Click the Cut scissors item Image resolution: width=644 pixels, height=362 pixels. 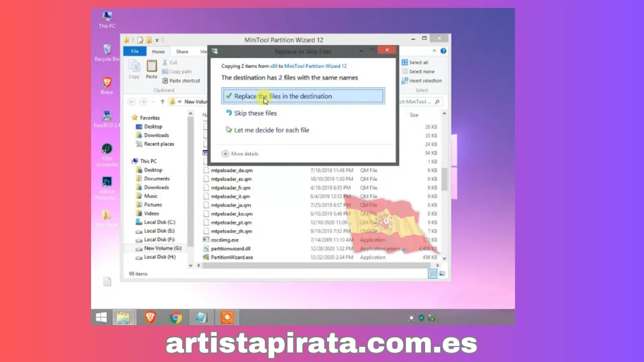tap(170, 62)
